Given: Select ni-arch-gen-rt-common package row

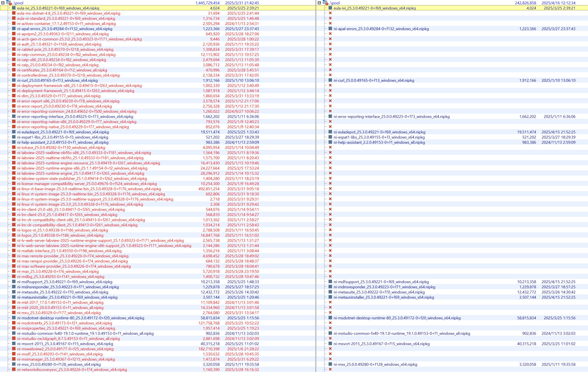Looking at the screenshot, I should (79, 39).
